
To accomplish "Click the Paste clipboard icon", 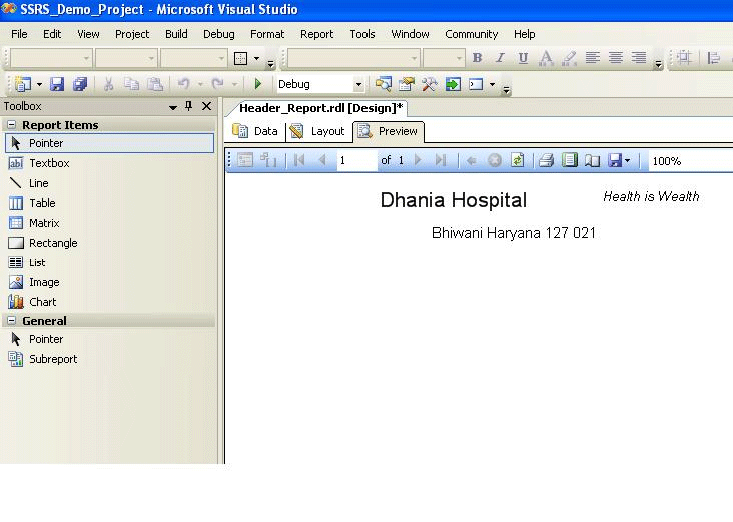I will 155,84.
